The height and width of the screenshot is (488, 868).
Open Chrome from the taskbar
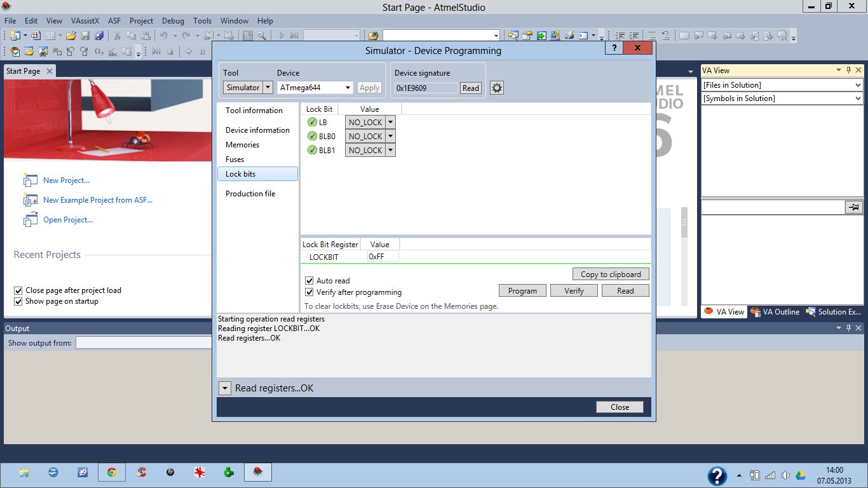tap(111, 472)
